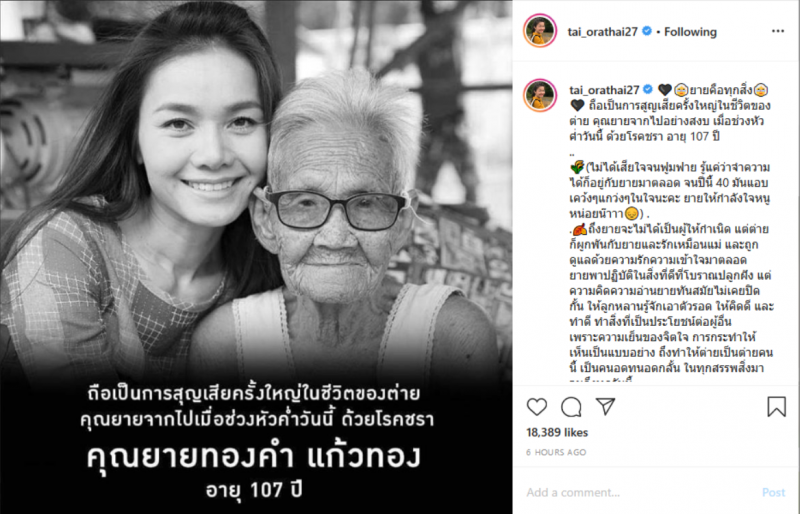Like the post with heart icon

(537, 407)
